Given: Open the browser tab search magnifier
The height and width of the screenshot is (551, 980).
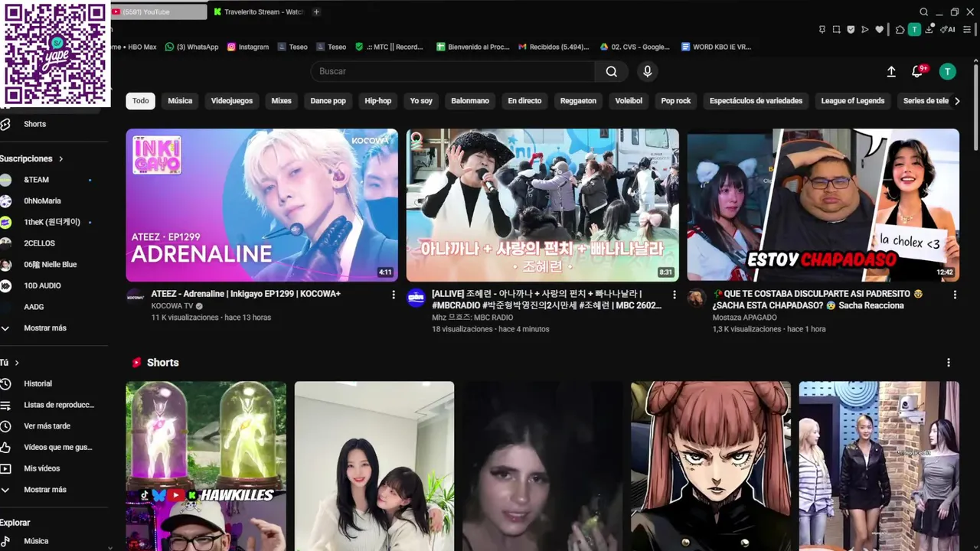Looking at the screenshot, I should pyautogui.click(x=924, y=11).
